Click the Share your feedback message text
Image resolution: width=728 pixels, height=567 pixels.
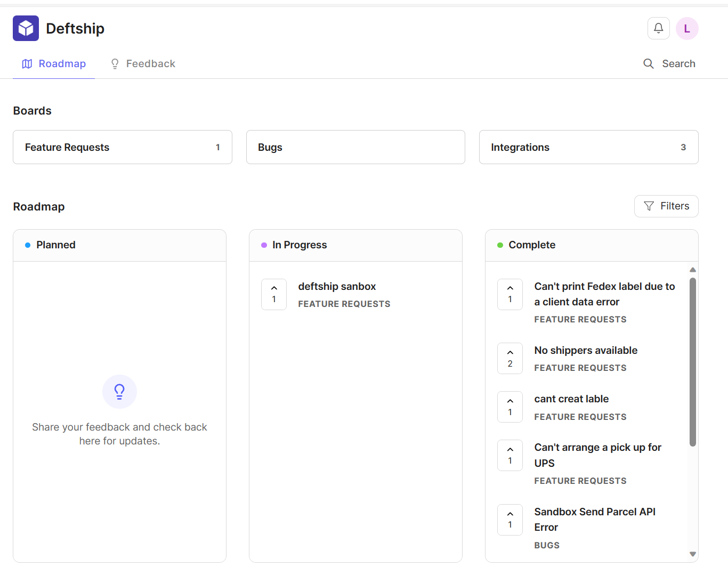pos(119,434)
